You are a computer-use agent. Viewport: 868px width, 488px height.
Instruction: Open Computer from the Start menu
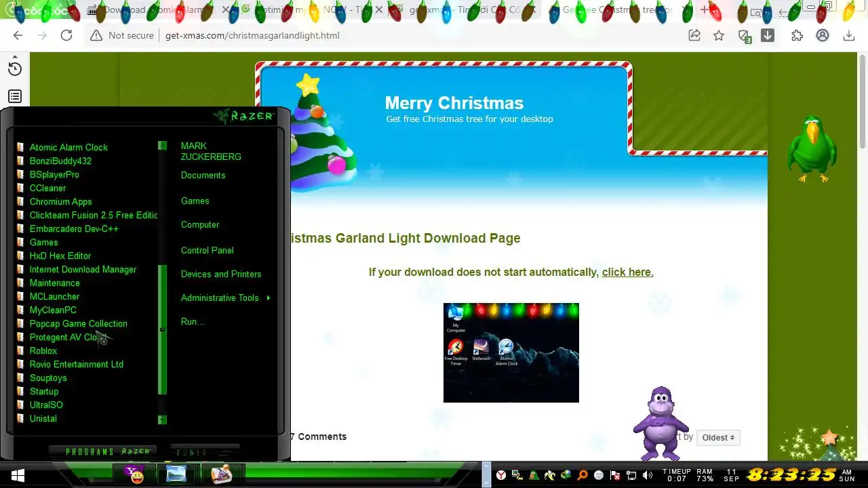[200, 224]
